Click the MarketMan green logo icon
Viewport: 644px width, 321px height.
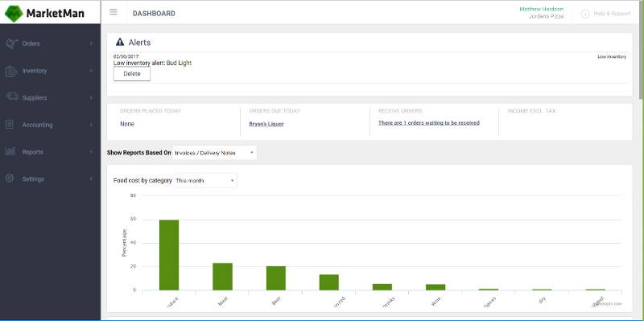click(x=14, y=13)
